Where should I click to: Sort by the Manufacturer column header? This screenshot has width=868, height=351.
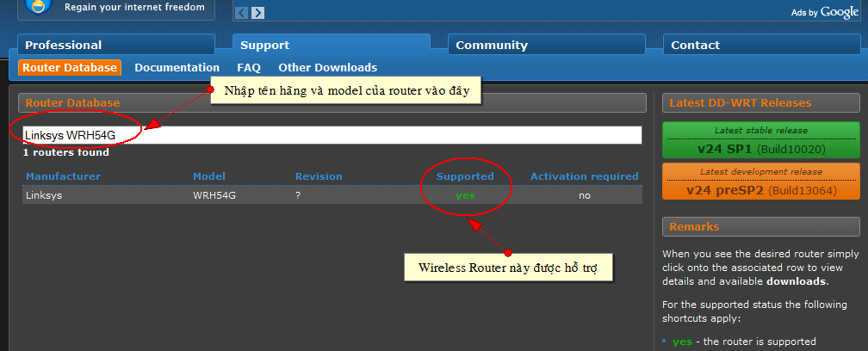point(63,176)
